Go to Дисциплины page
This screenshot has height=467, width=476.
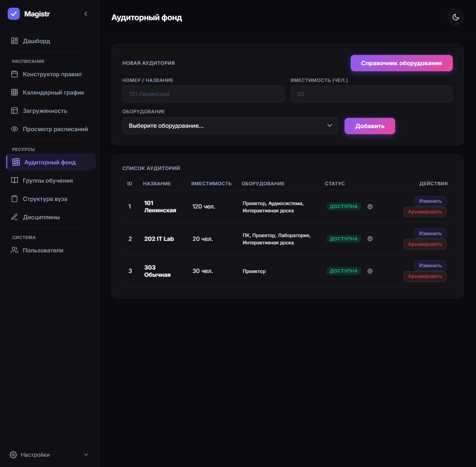pos(51,217)
